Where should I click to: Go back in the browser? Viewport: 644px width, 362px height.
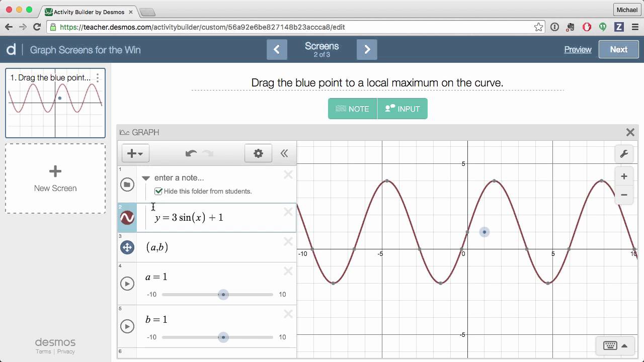point(9,27)
